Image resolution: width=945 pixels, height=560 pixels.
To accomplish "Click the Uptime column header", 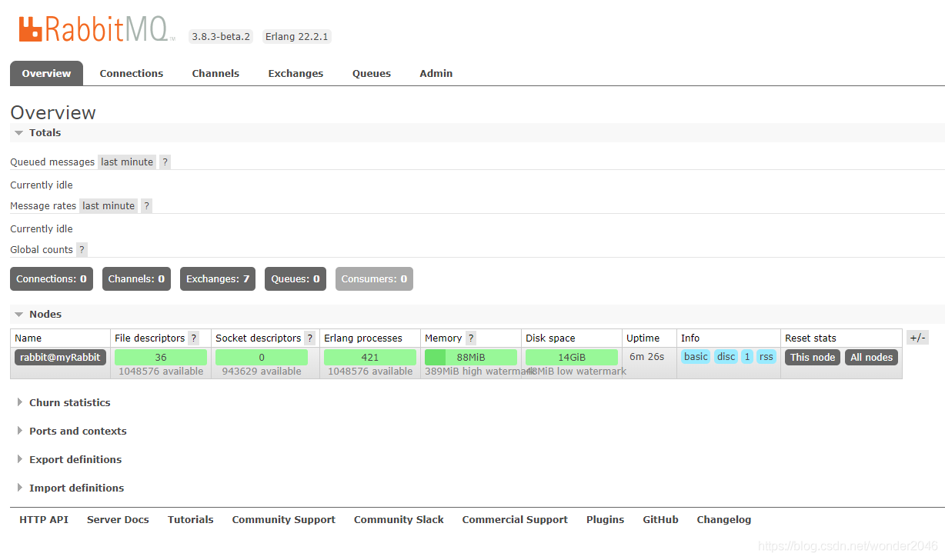I will [643, 338].
